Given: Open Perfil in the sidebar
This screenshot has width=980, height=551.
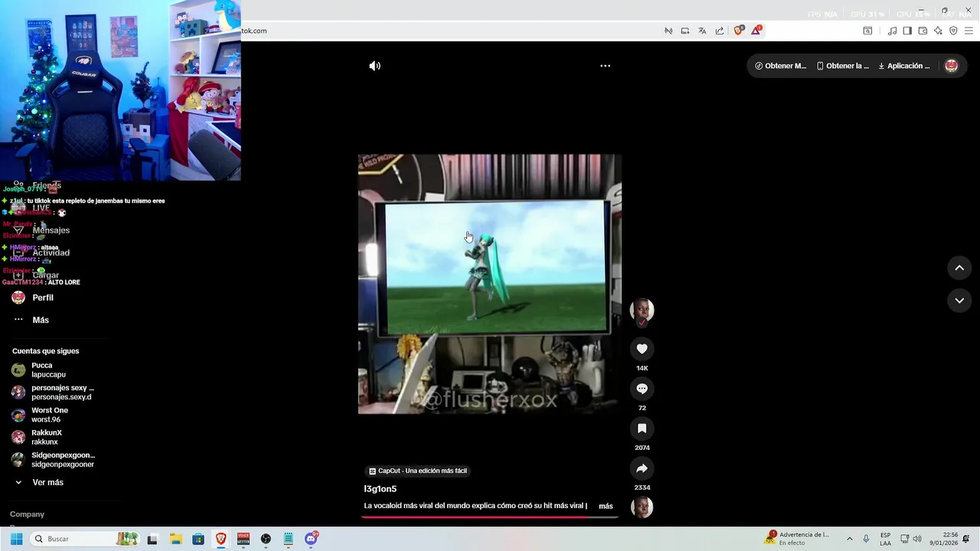Looking at the screenshot, I should (34, 298).
